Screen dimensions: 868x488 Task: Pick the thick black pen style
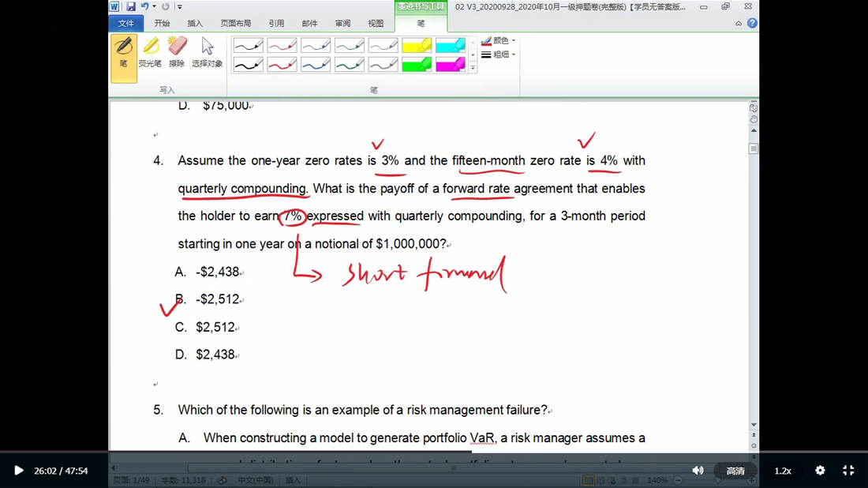(248, 65)
